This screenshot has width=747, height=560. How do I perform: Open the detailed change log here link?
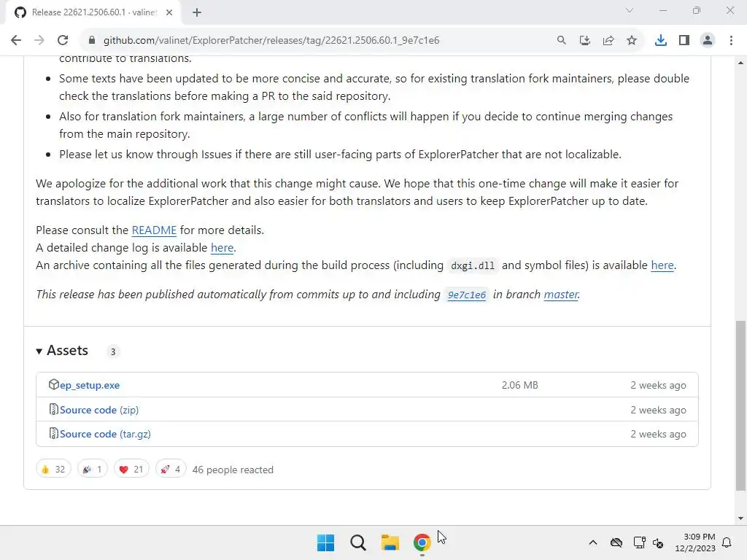[x=222, y=248]
